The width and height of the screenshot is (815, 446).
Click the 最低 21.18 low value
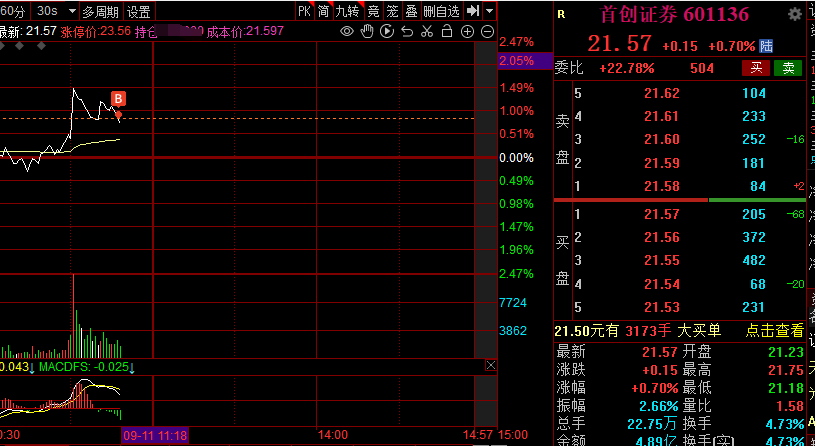(786, 387)
